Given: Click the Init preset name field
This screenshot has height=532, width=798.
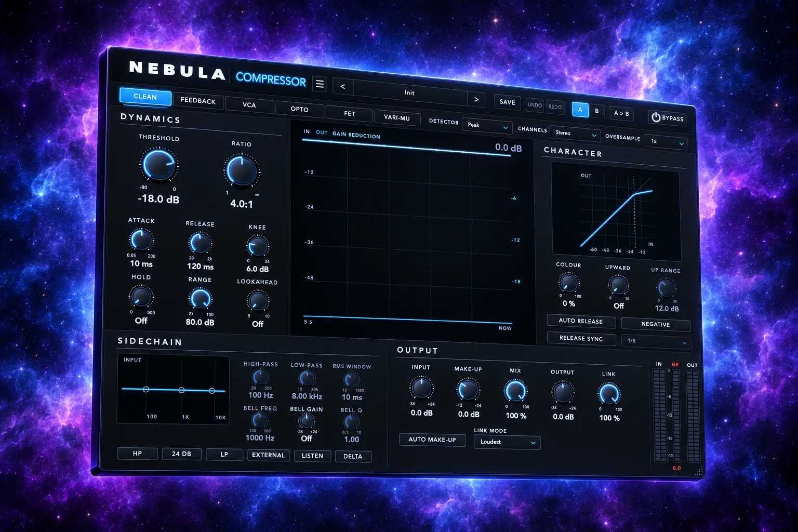Looking at the screenshot, I should 409,93.
